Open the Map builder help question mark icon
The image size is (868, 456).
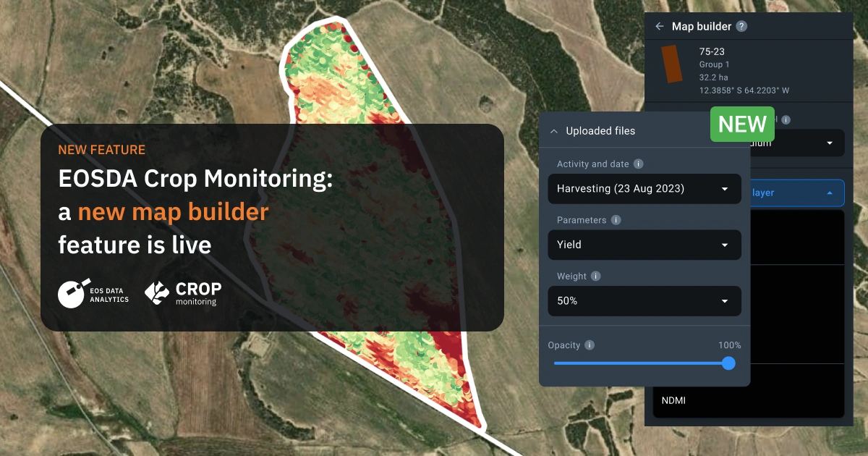(741, 26)
